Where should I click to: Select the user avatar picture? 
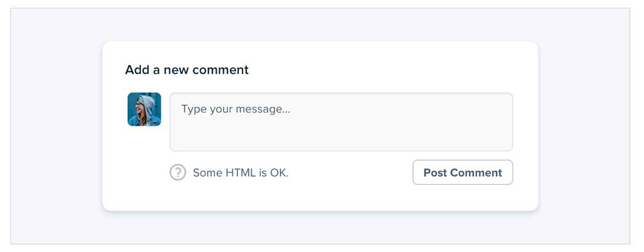pyautogui.click(x=144, y=109)
